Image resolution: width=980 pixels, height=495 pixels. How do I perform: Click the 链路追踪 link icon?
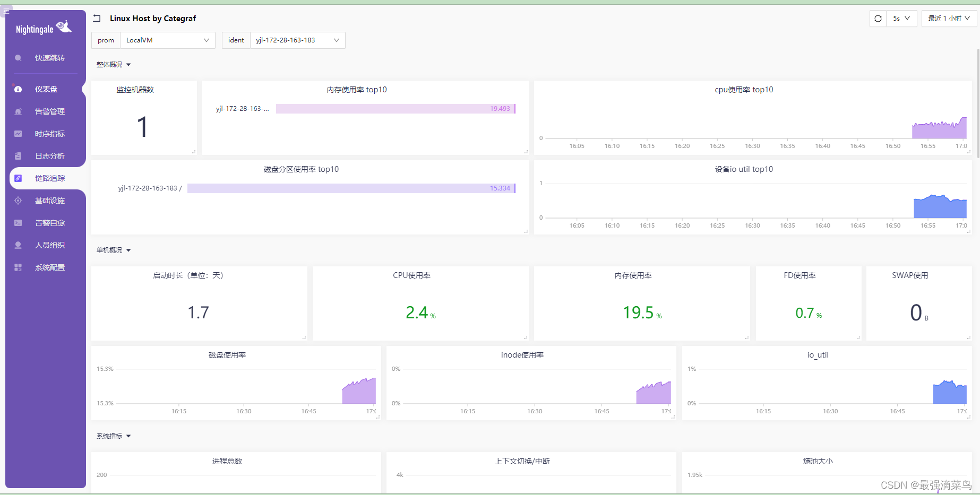(18, 178)
